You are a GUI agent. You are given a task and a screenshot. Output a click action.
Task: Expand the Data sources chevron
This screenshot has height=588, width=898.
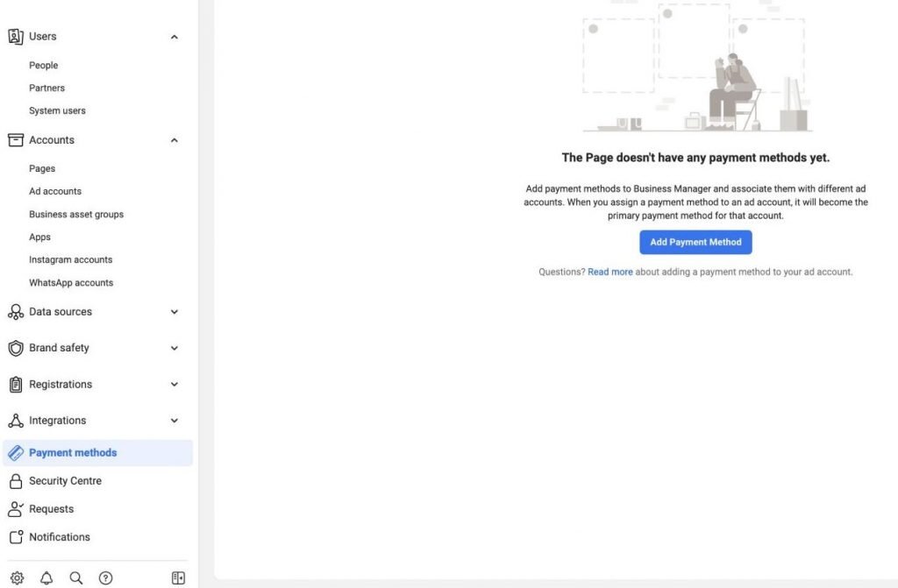175,312
